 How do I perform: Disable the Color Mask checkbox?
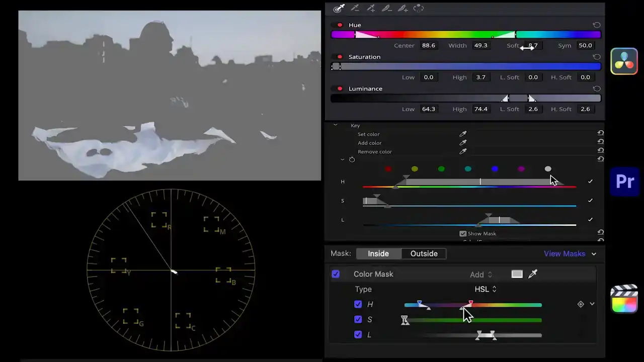tap(336, 274)
